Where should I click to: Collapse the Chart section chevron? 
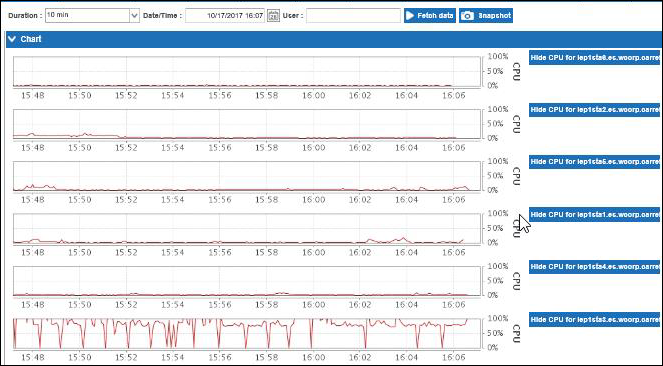pos(12,39)
